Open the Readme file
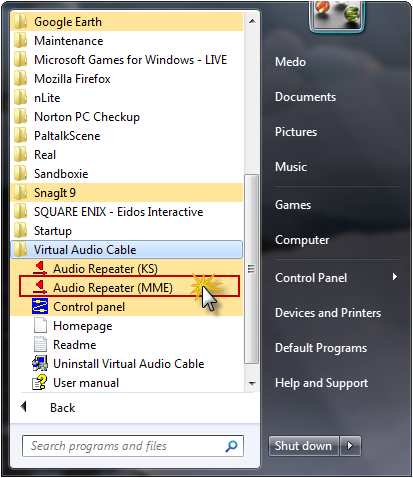The width and height of the screenshot is (413, 478). pyautogui.click(x=127, y=345)
